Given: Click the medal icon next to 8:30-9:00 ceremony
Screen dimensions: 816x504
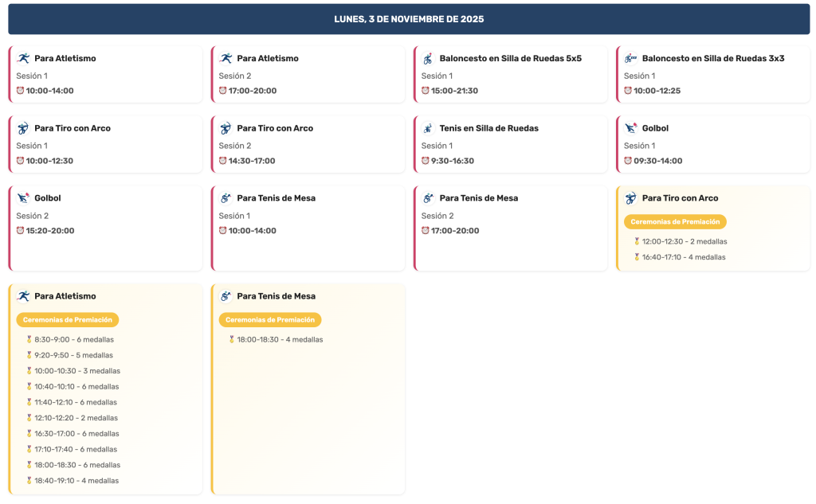Looking at the screenshot, I should (x=29, y=339).
